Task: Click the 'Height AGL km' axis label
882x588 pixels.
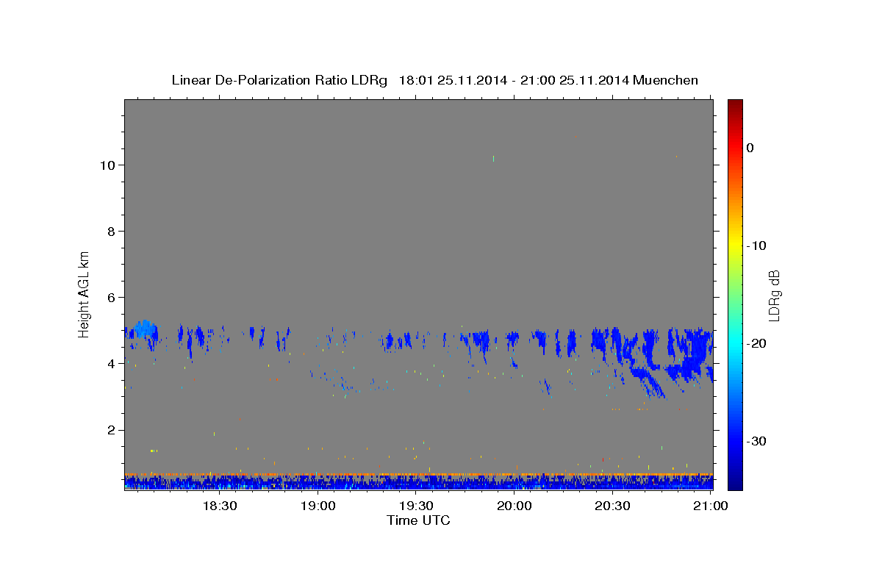Action: click(85, 293)
